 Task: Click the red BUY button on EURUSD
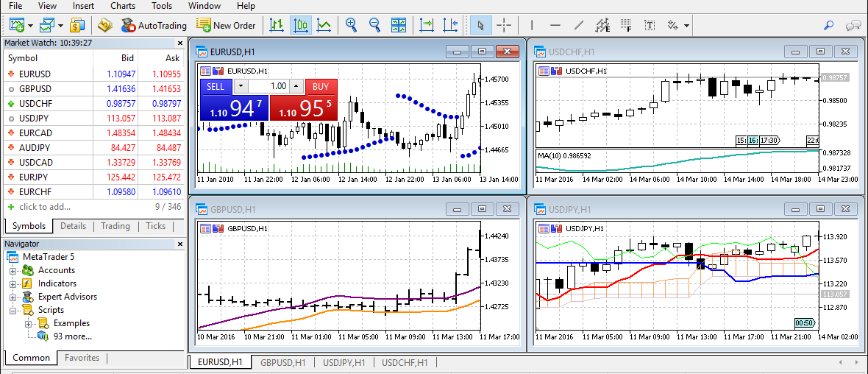click(304, 99)
